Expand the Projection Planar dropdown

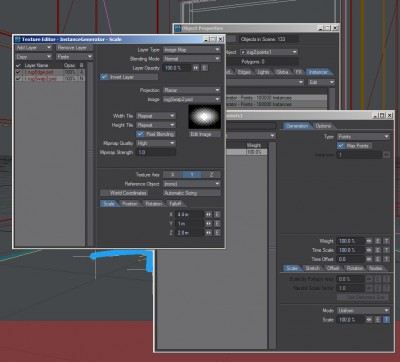coord(192,90)
